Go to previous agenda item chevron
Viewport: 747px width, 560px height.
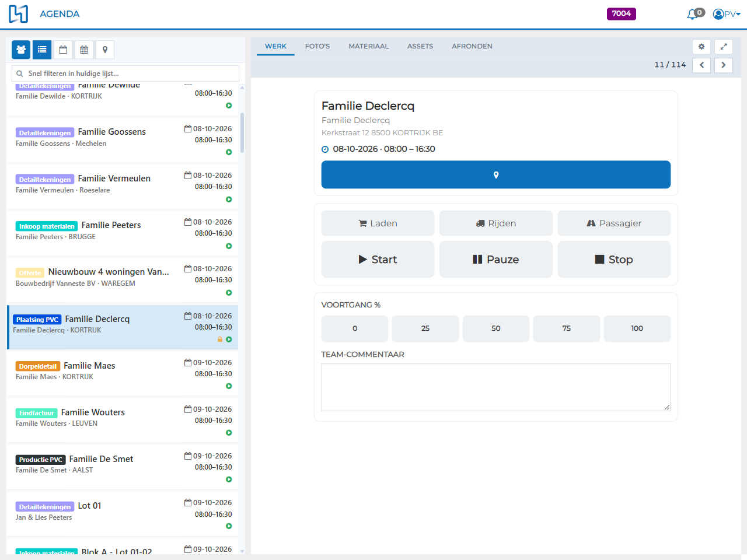click(701, 65)
